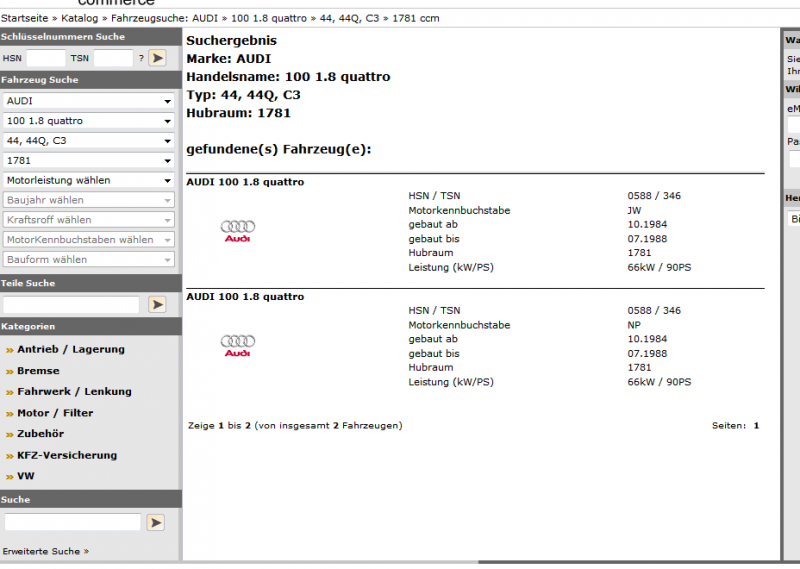Click the Handelsname: 100 1.8 quattro heading
Viewport: 800px width, 569px height.
(x=288, y=77)
